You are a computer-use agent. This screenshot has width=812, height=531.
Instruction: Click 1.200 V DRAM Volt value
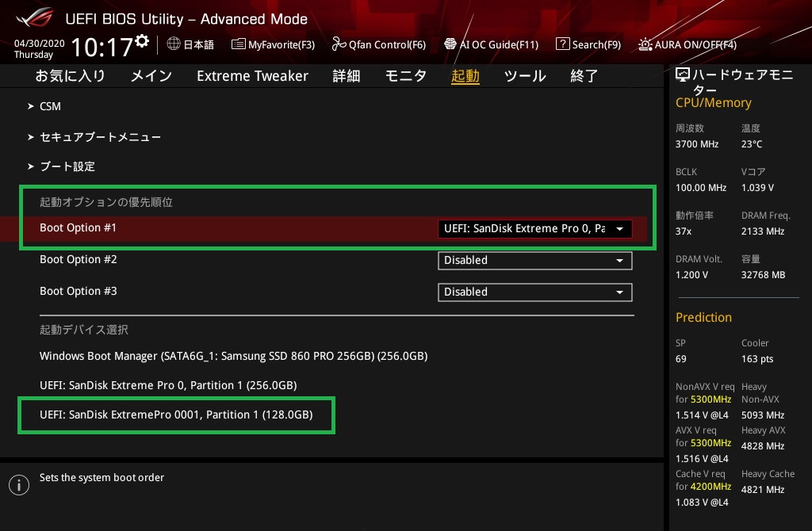coord(691,275)
